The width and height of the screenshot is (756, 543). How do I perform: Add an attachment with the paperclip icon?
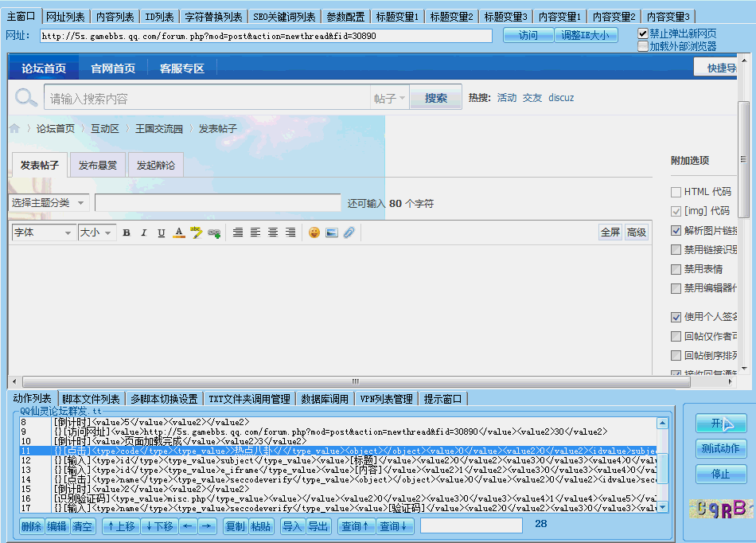click(349, 232)
